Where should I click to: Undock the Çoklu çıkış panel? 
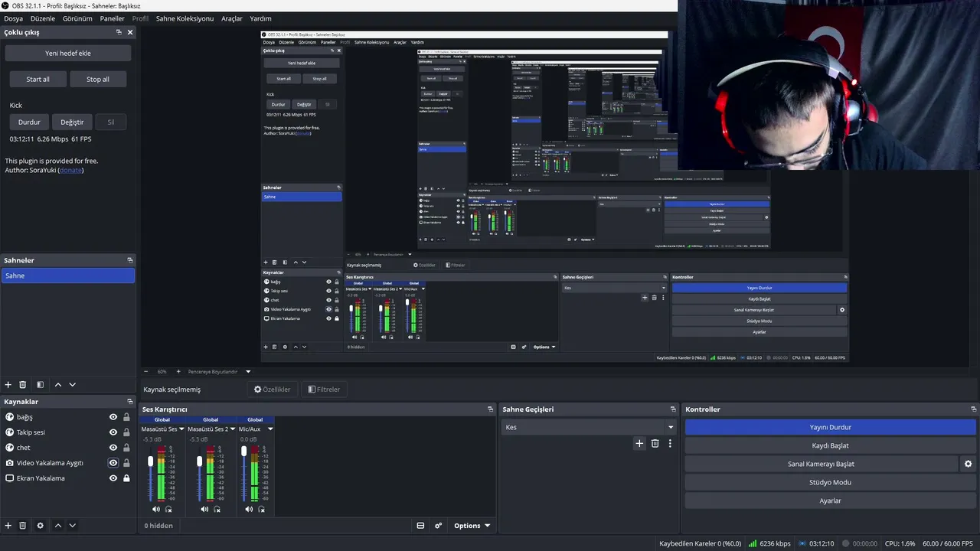tap(119, 32)
